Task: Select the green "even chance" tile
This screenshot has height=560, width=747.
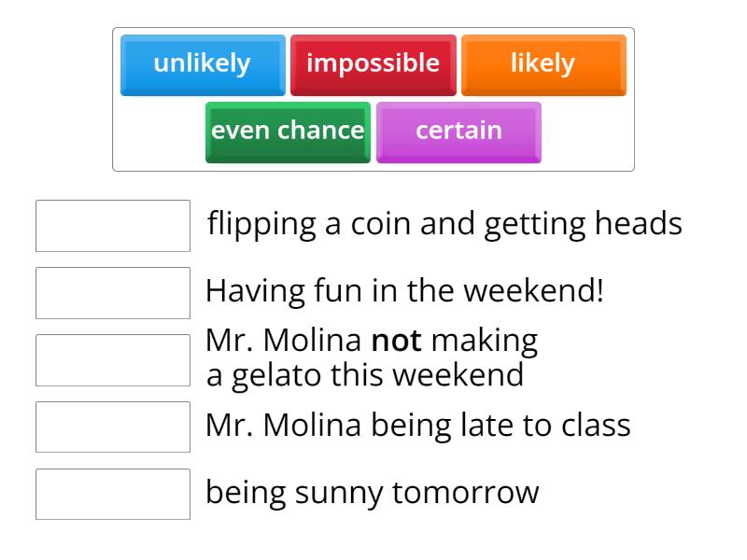Action: [x=287, y=131]
